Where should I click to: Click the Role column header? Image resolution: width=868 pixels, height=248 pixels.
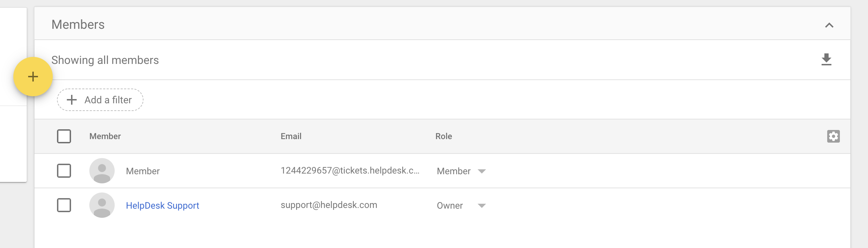tap(443, 136)
